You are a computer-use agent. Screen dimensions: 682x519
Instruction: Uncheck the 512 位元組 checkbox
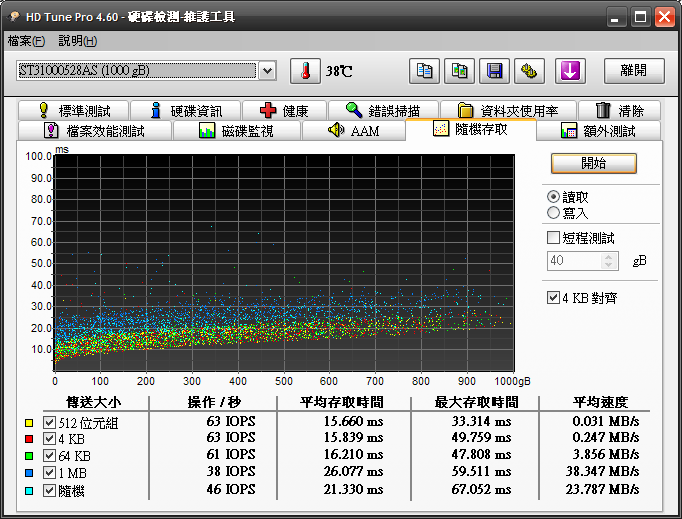49,422
